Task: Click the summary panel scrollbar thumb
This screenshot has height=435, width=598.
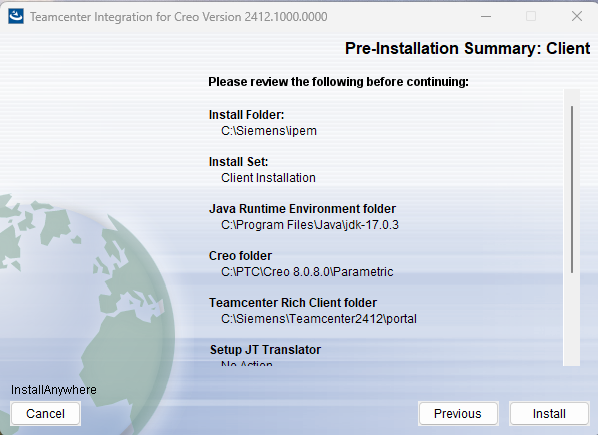Action: pos(572,189)
